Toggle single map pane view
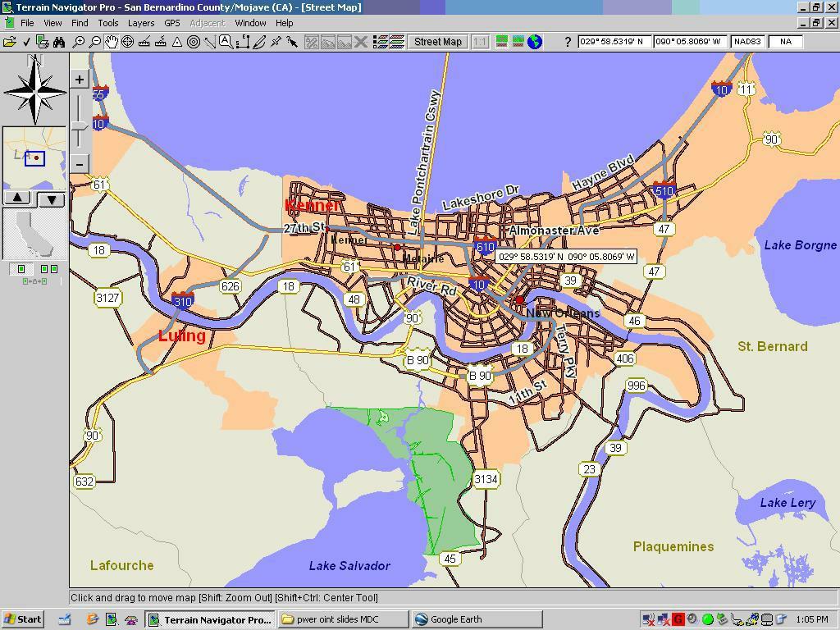 [21, 269]
